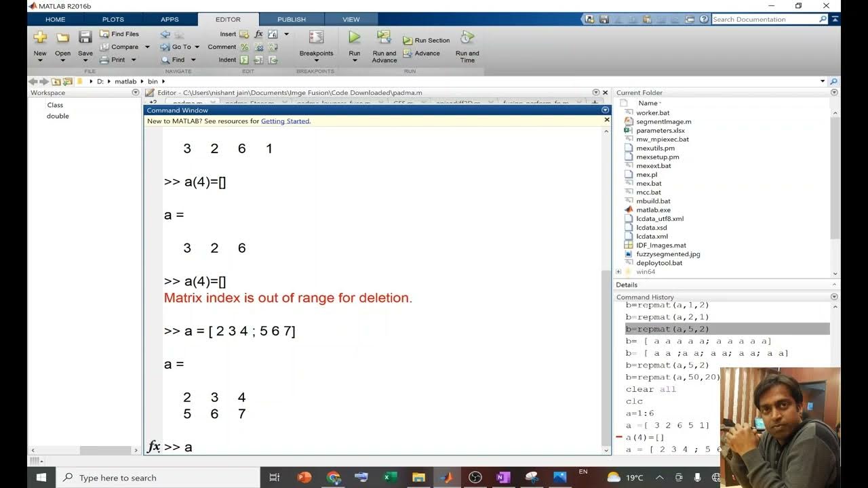
Task: Select highlighted b=repmat(a,5,2) in Command History
Action: 727,329
